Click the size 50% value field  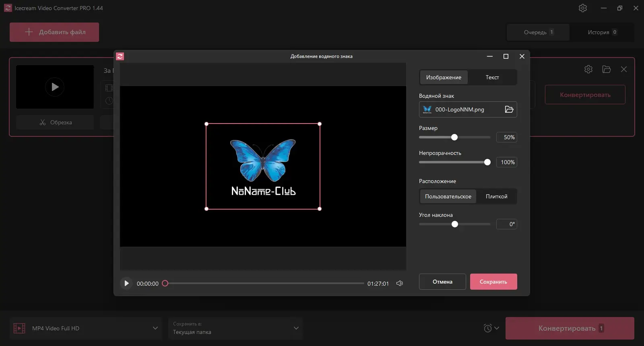pos(507,137)
